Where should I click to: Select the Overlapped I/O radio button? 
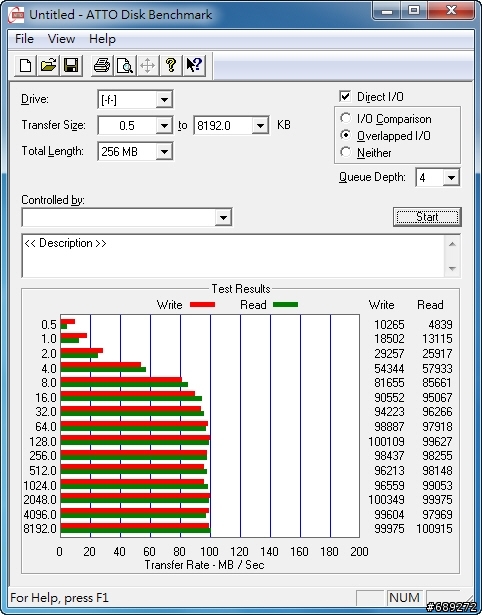346,135
